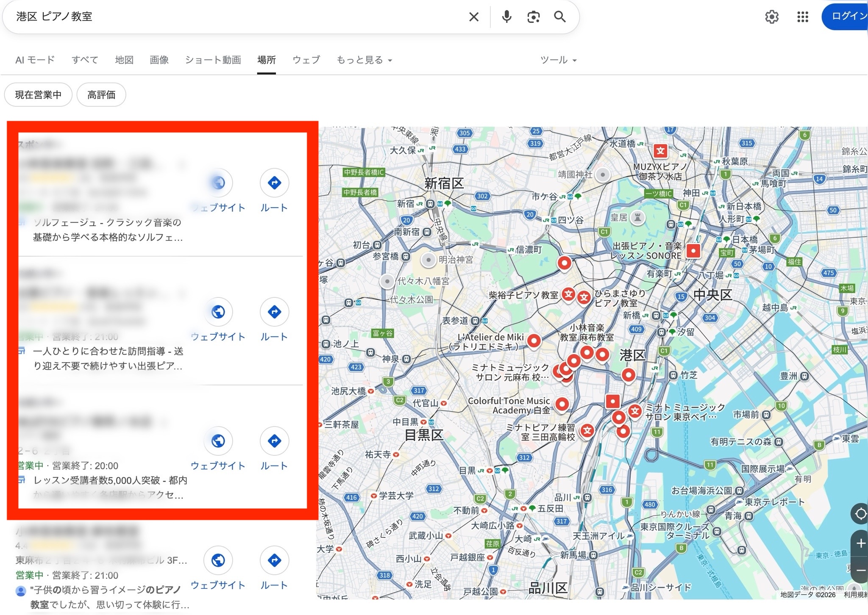Click the 有明テニスの森 map label
This screenshot has height=615, width=868.
point(741,442)
